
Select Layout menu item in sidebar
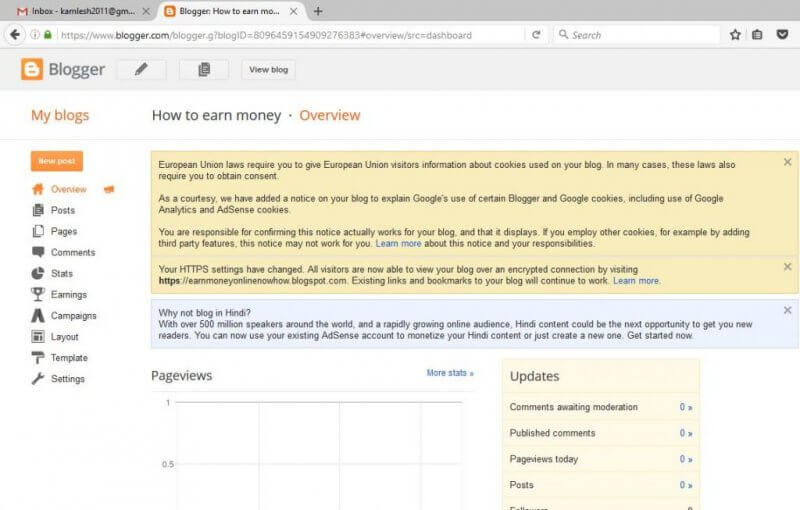(x=65, y=337)
